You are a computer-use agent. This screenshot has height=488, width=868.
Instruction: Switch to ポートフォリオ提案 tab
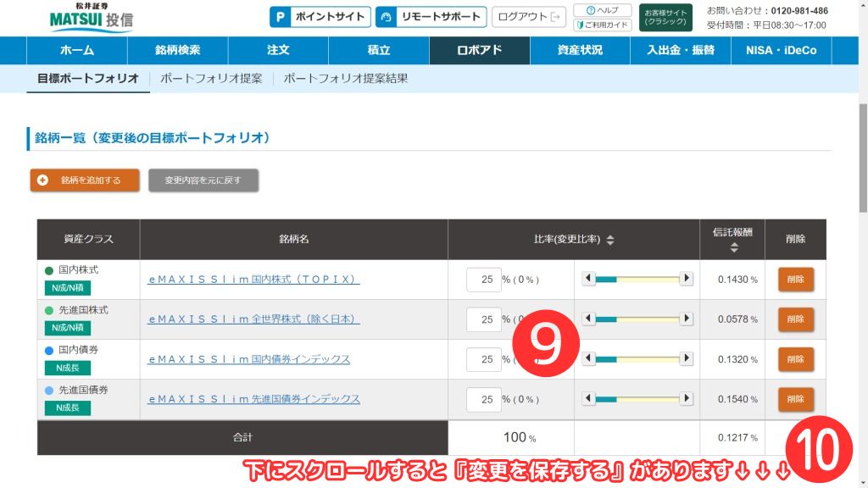tap(211, 79)
